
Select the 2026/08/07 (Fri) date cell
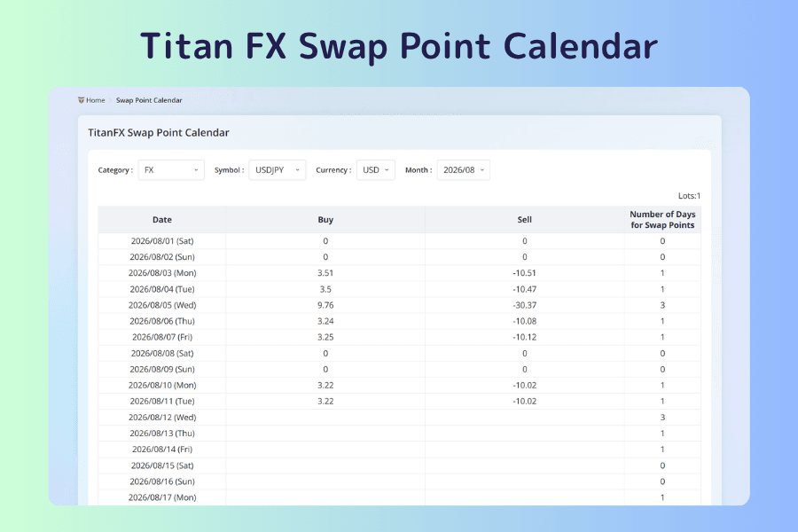click(162, 337)
